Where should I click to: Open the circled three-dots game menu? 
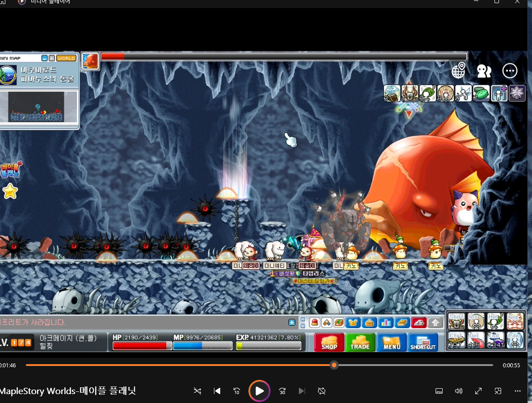[x=510, y=71]
